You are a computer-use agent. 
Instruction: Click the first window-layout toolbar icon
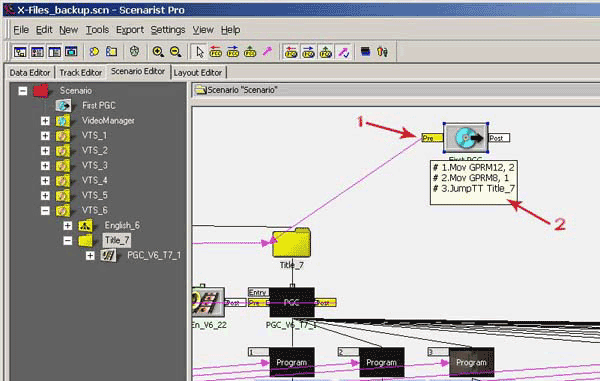pos(20,52)
